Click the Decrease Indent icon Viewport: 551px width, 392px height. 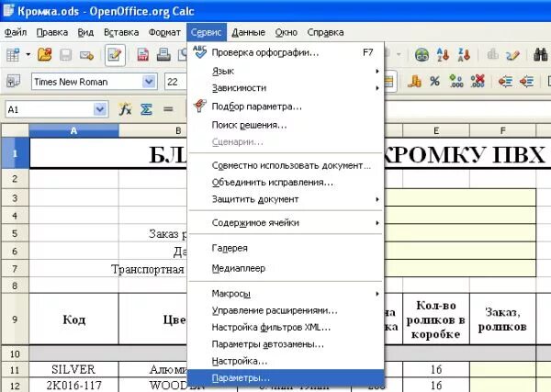tap(505, 82)
